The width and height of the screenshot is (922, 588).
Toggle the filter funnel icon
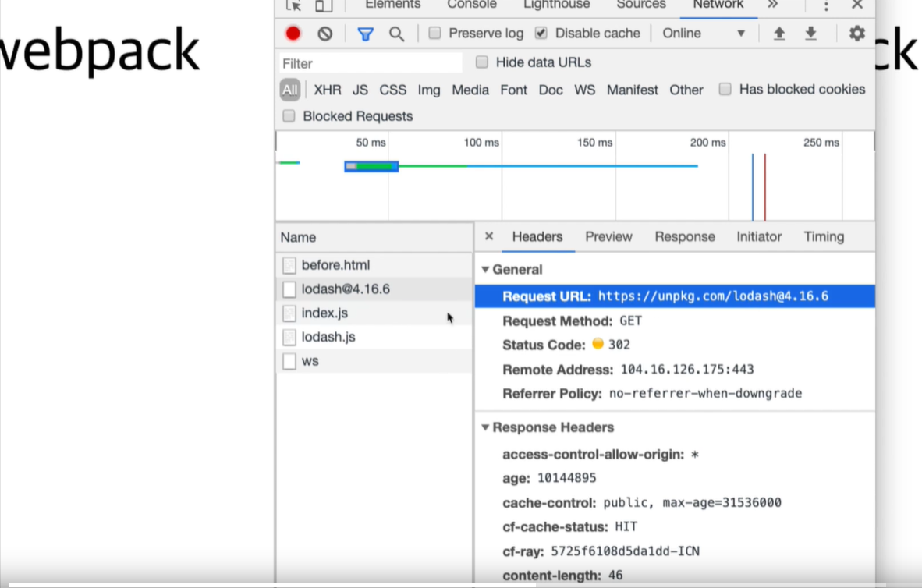[x=365, y=34]
